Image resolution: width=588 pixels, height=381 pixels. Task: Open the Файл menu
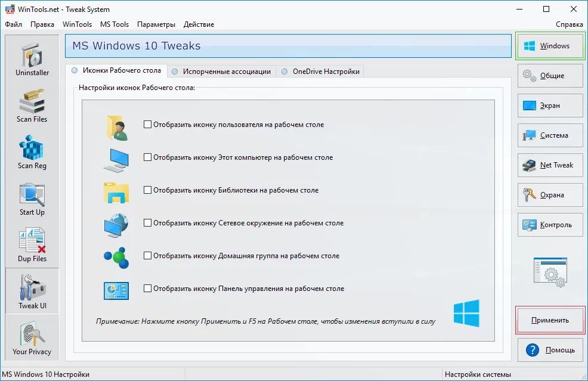click(x=14, y=24)
